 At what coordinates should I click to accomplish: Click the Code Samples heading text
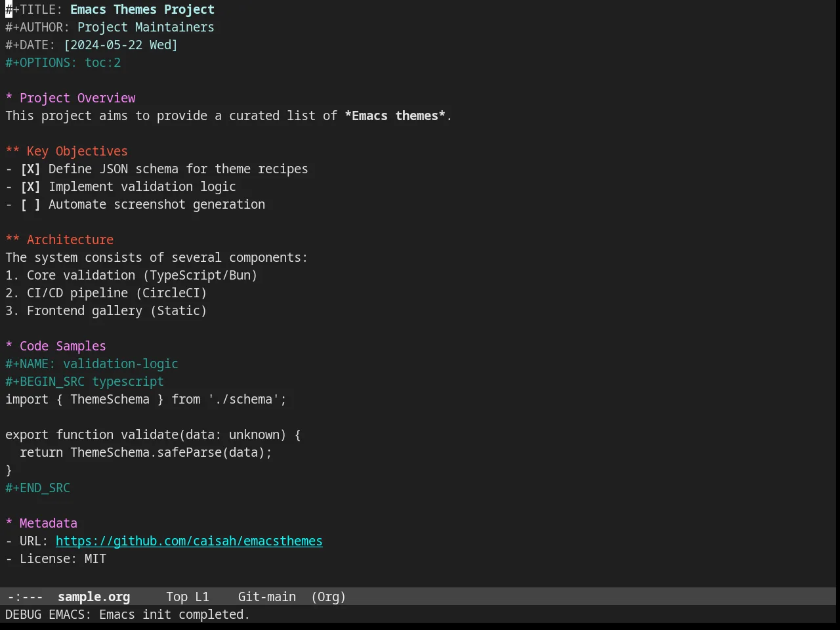pyautogui.click(x=63, y=346)
